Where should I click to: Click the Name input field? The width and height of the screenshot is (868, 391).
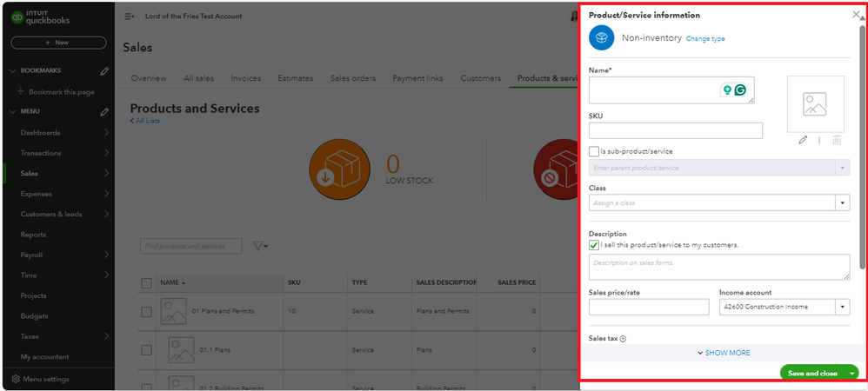pos(671,90)
